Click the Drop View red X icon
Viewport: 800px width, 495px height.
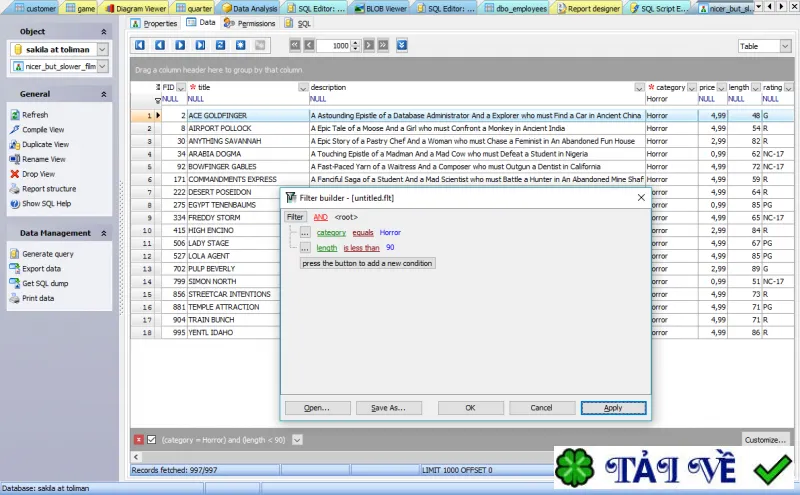click(15, 174)
